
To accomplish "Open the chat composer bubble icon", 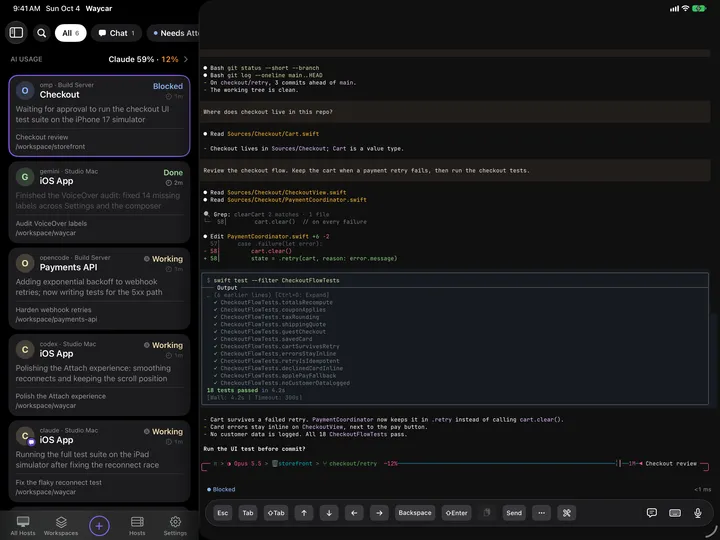I will coord(652,512).
